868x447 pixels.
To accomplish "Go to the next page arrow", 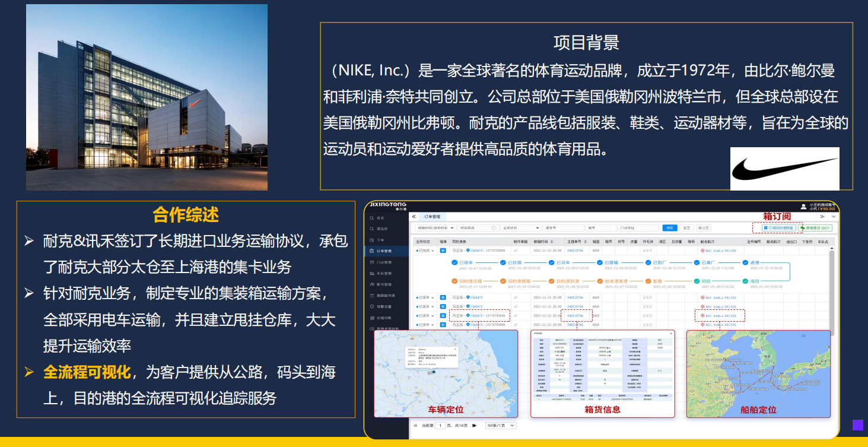I will [x=474, y=426].
